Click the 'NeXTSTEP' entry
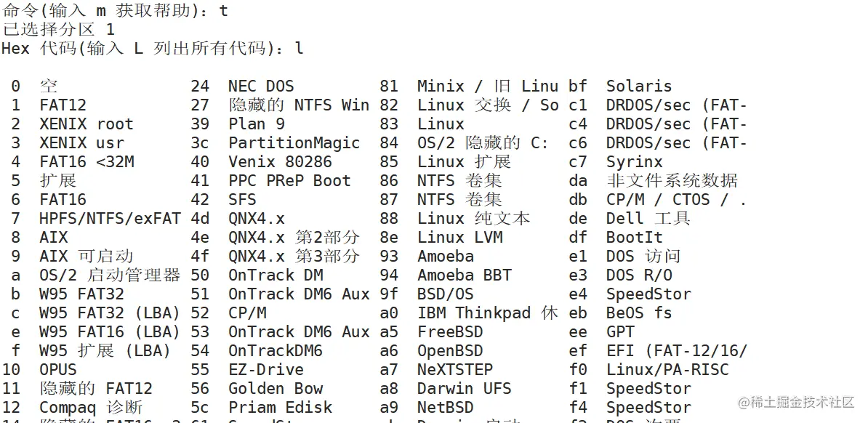868x423 pixels. 454,369
